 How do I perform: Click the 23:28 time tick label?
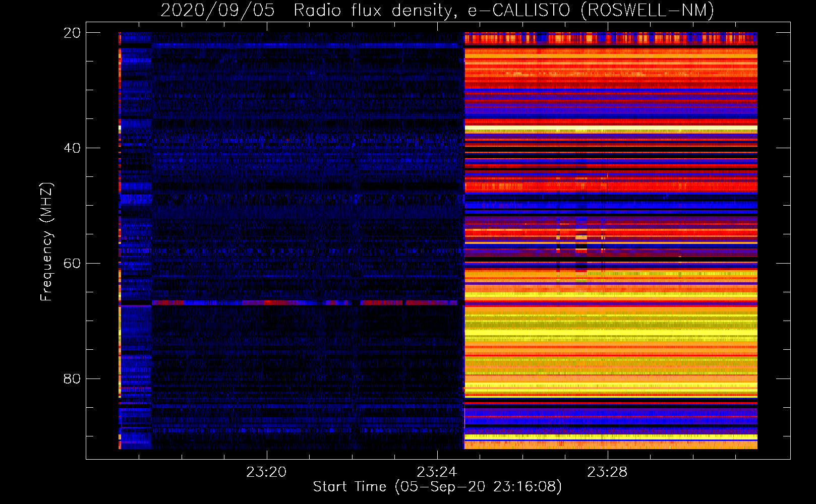tap(607, 472)
